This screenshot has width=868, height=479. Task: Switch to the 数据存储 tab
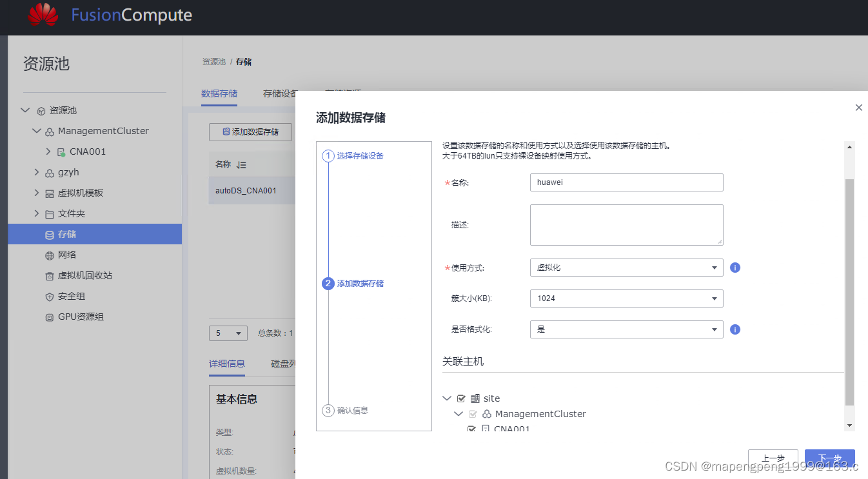tap(219, 93)
